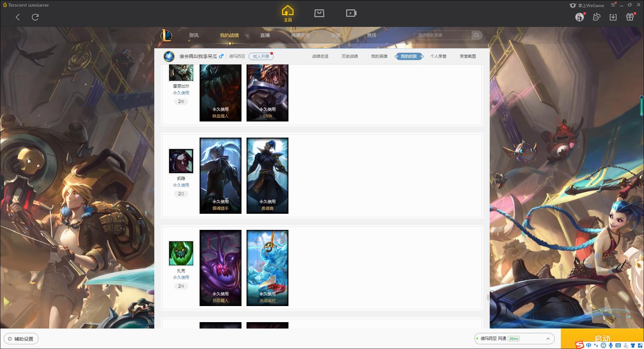Click the 凯隐 champion portrait
This screenshot has width=644, height=349.
click(x=181, y=161)
